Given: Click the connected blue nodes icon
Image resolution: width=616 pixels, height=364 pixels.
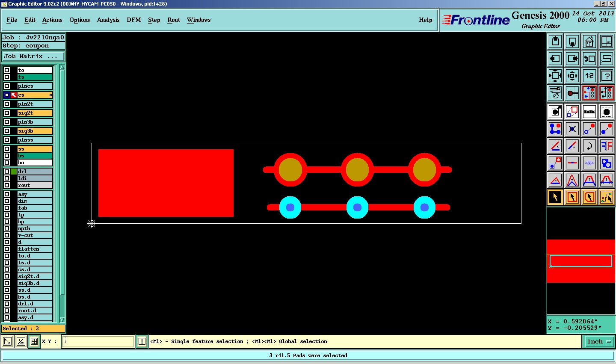Looking at the screenshot, I should [555, 129].
